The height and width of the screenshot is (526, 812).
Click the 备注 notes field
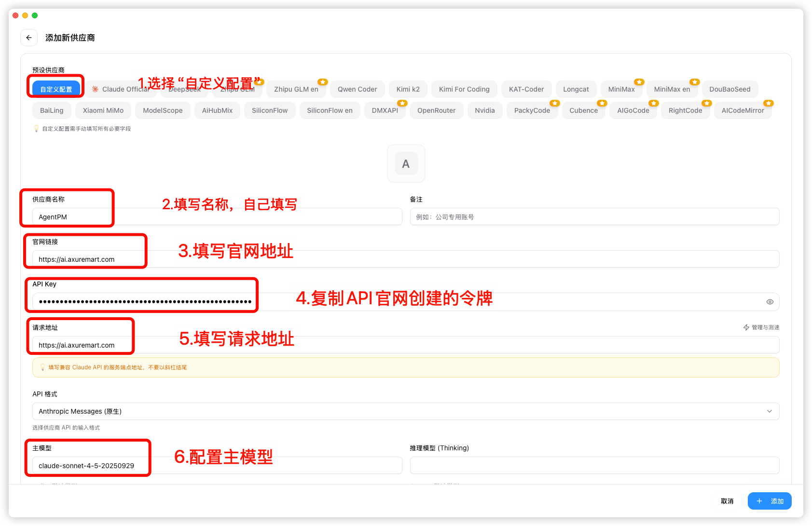595,217
